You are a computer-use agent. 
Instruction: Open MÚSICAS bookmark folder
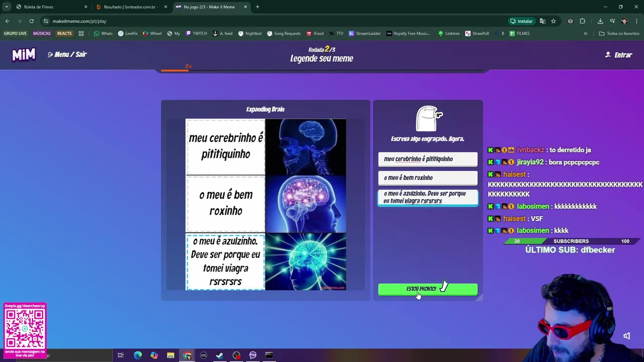(x=42, y=34)
